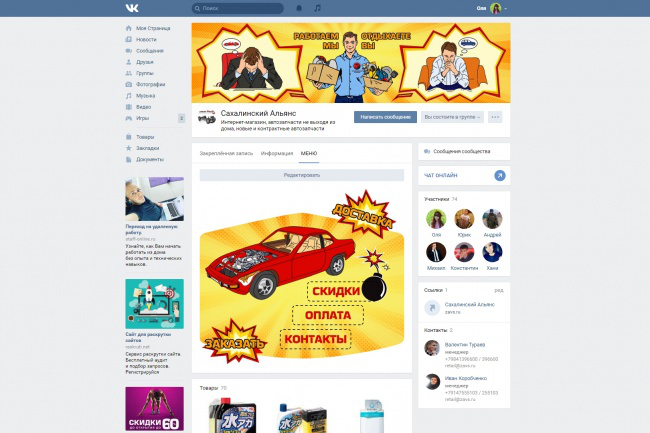Screen dimensions: 650x433
Task: Open member Оля's avatar
Action: click(436, 219)
